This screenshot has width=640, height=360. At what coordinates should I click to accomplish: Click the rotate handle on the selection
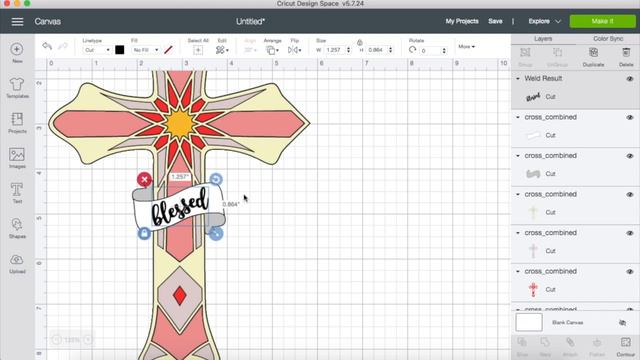pos(216,179)
